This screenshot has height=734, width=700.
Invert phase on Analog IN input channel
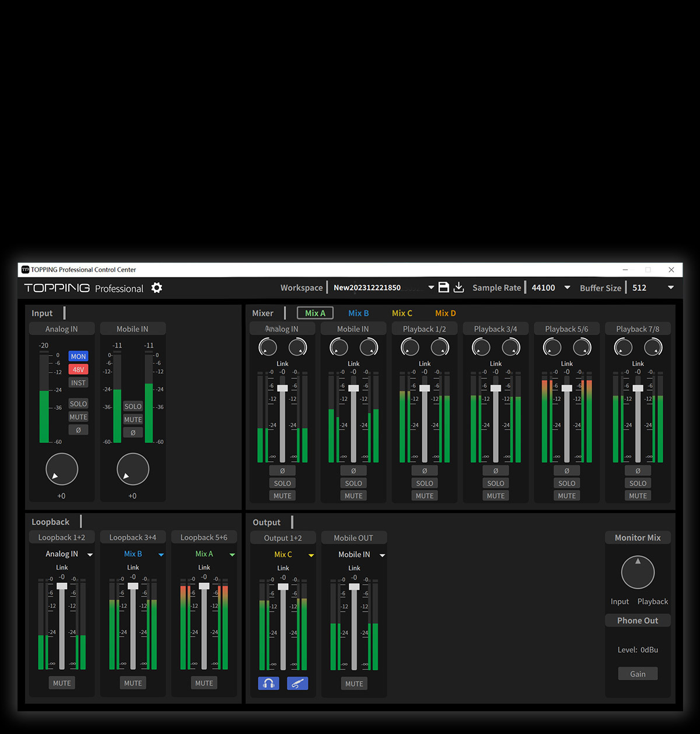[78, 430]
